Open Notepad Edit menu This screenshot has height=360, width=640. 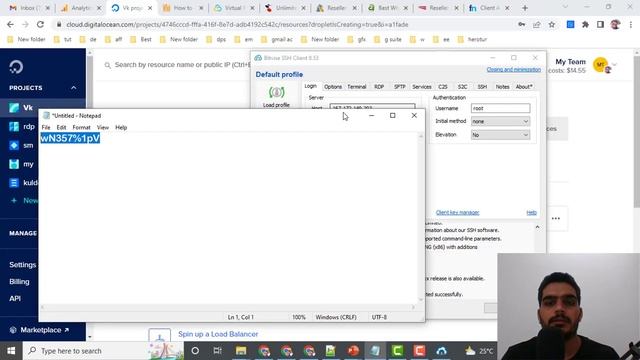[61, 127]
